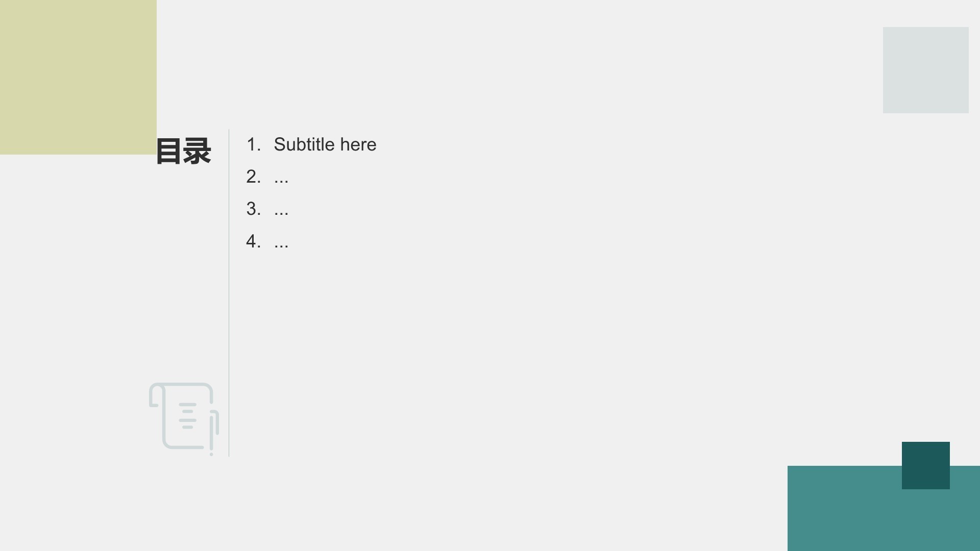Image resolution: width=980 pixels, height=551 pixels.
Task: Click the curled top-left of scroll icon
Action: point(156,395)
